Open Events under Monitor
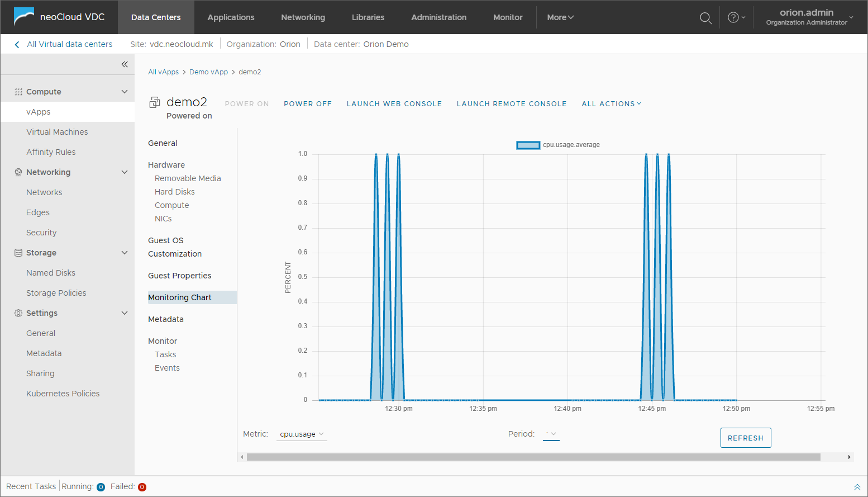 (x=167, y=368)
